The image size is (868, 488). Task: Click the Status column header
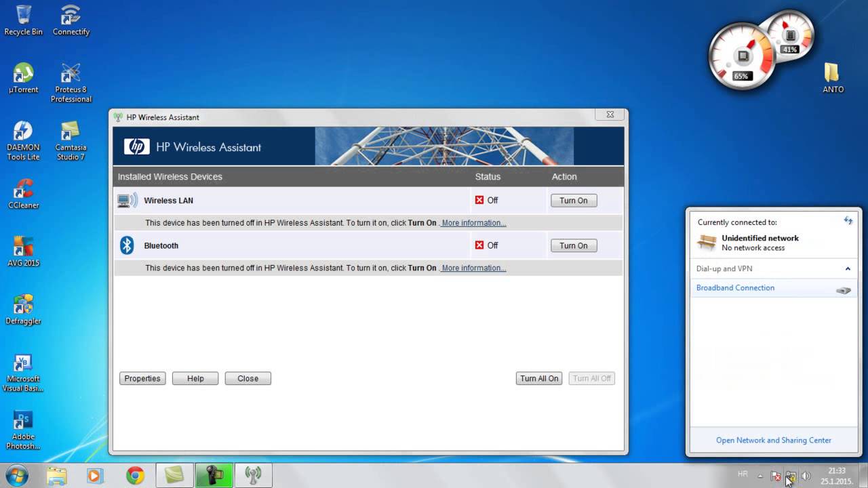pos(488,177)
